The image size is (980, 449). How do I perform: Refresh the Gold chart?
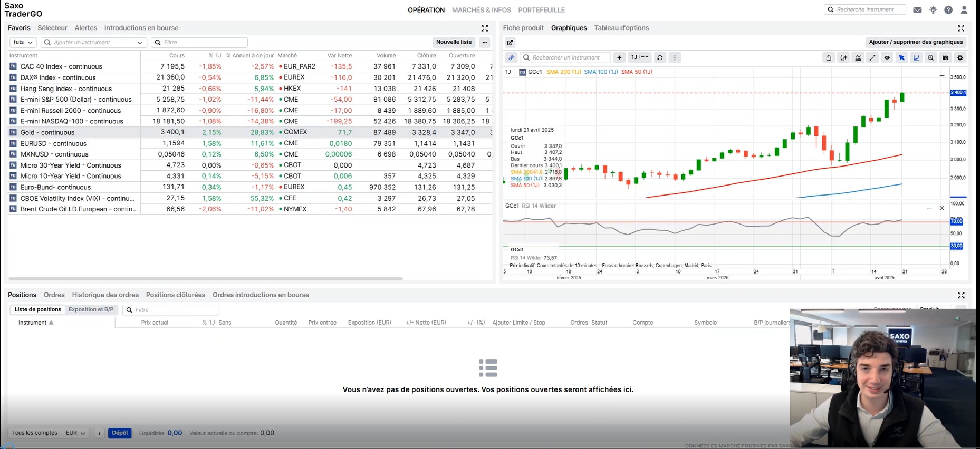tap(660, 57)
